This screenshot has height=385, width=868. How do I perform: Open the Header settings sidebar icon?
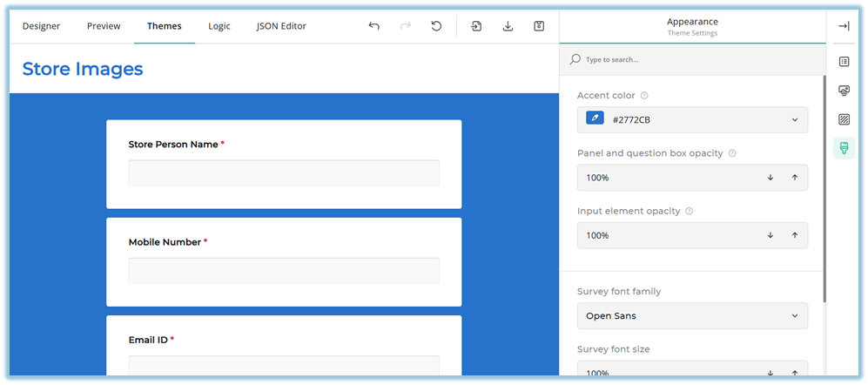[844, 91]
